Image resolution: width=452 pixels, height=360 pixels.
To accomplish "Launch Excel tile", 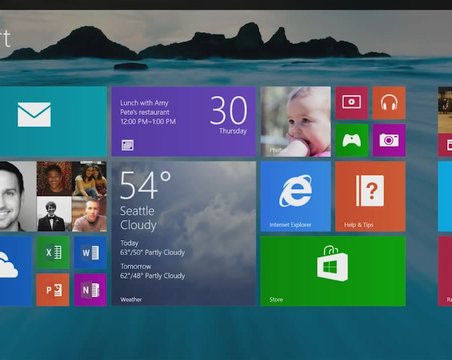I will (53, 252).
